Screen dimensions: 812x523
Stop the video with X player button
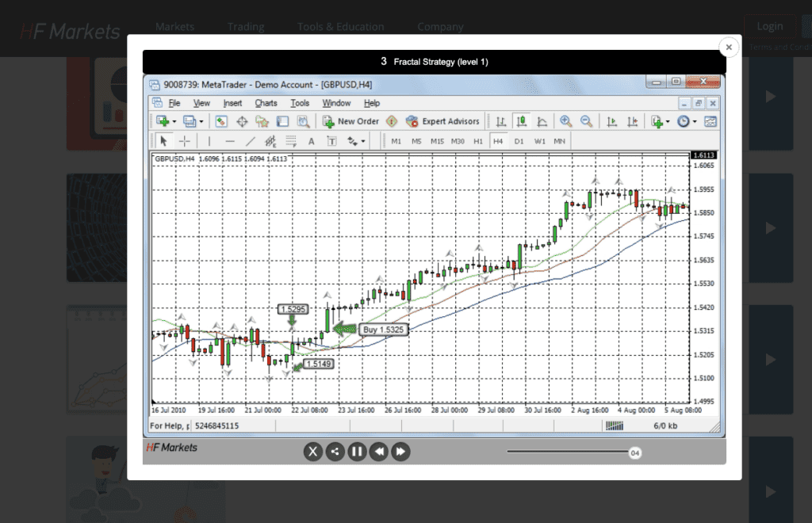pos(312,452)
